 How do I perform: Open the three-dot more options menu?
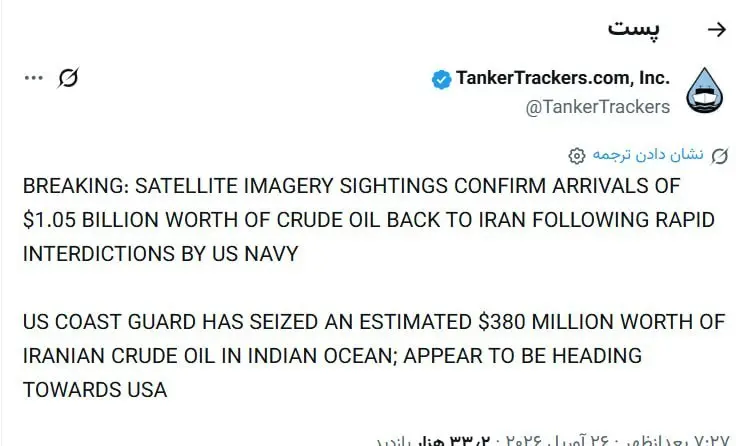coord(34,77)
